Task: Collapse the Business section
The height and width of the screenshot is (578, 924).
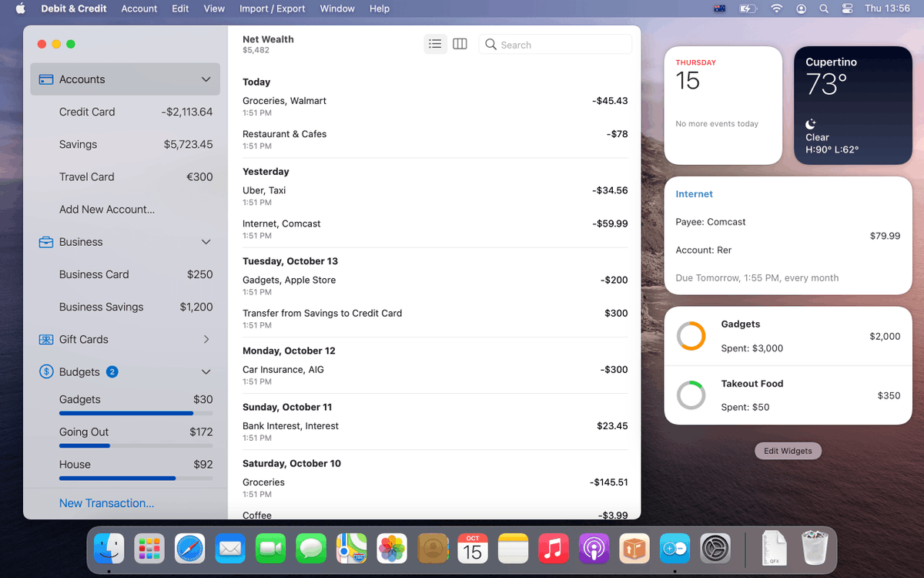Action: pyautogui.click(x=206, y=241)
